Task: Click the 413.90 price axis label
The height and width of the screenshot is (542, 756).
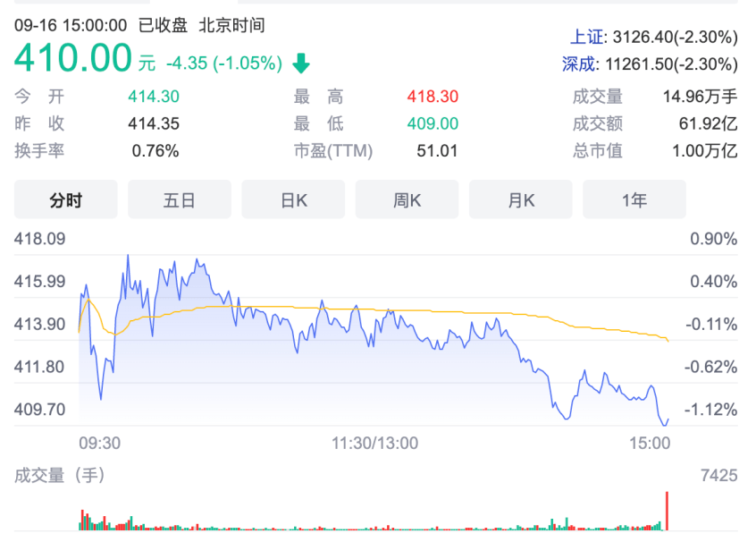Action: [39, 324]
